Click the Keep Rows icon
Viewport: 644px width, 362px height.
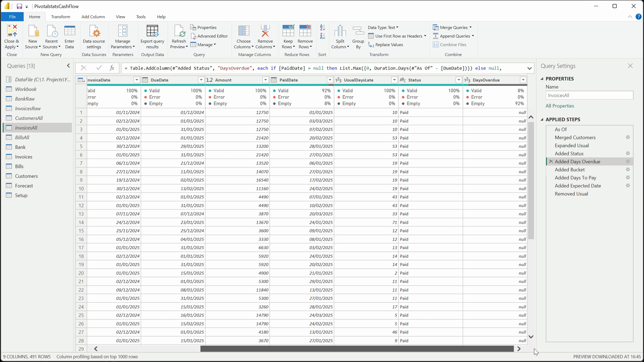[x=288, y=31]
